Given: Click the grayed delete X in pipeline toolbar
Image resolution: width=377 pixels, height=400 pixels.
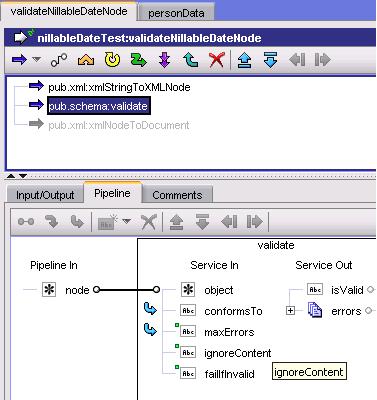Looking at the screenshot, I should point(149,222).
